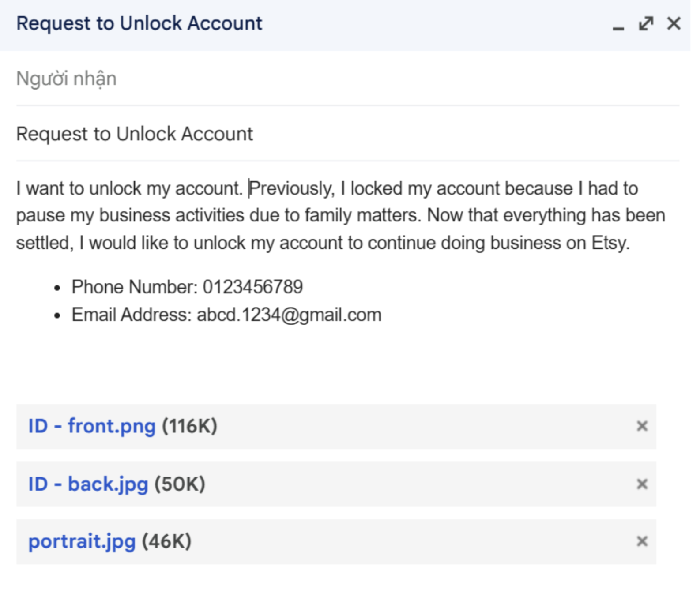Image resolution: width=693 pixels, height=616 pixels.
Task: Click the phone number 0123456789
Action: (253, 287)
